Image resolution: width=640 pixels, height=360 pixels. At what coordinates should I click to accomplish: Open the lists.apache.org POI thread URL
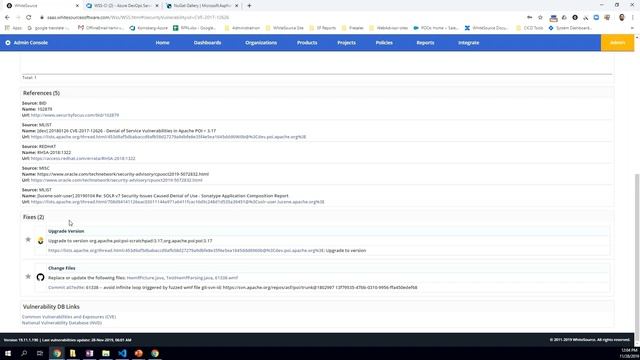coord(168,137)
